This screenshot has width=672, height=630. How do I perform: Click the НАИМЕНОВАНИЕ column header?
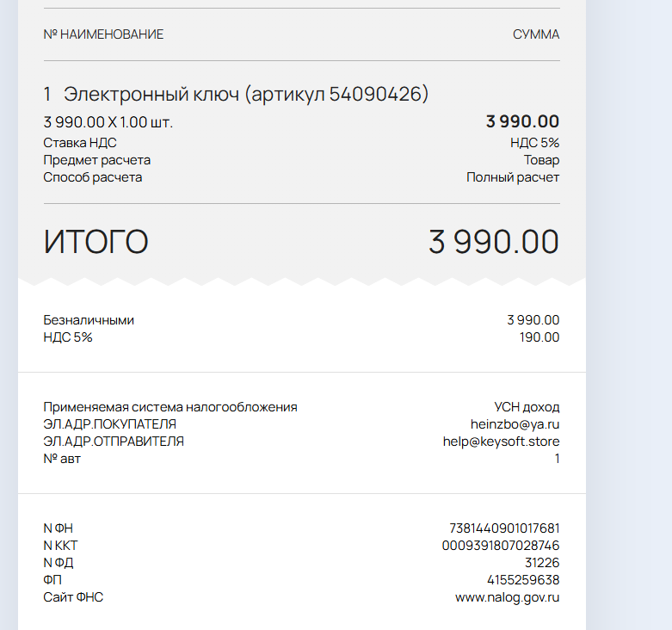(x=111, y=34)
